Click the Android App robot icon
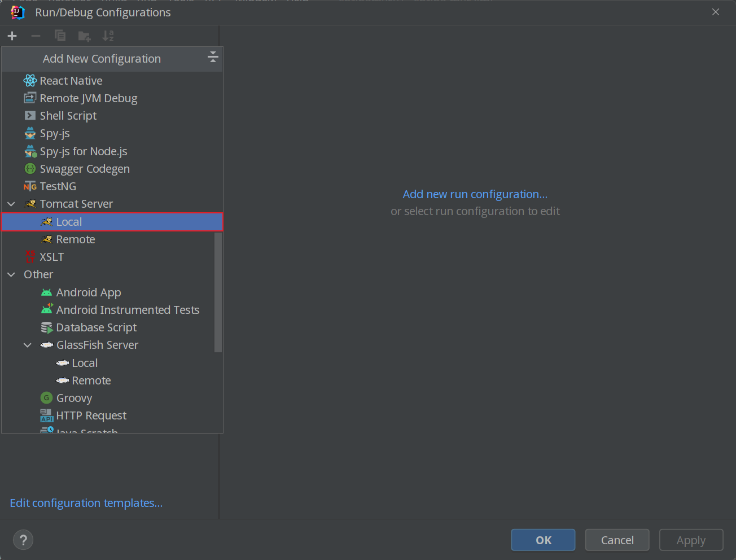Image resolution: width=736 pixels, height=560 pixels. [47, 292]
